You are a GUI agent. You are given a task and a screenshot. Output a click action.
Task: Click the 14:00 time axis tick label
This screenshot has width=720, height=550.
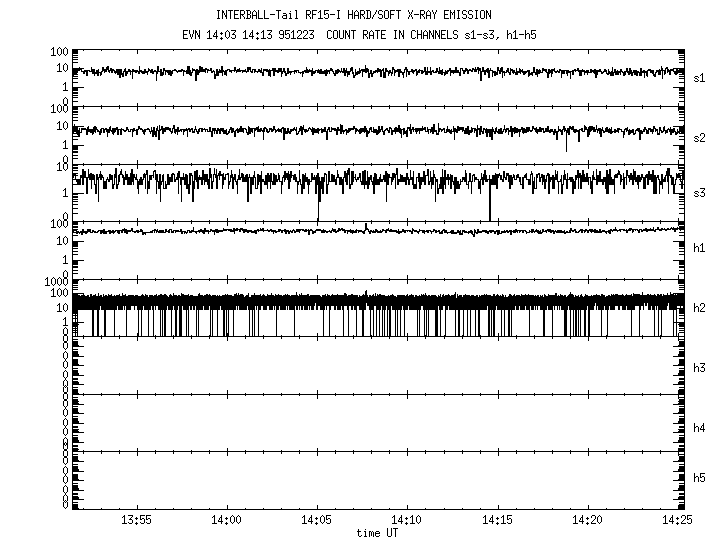tap(227, 521)
